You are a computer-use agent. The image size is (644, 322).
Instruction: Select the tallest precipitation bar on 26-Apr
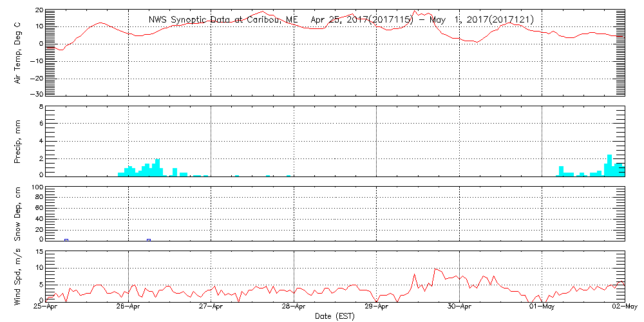point(158,167)
